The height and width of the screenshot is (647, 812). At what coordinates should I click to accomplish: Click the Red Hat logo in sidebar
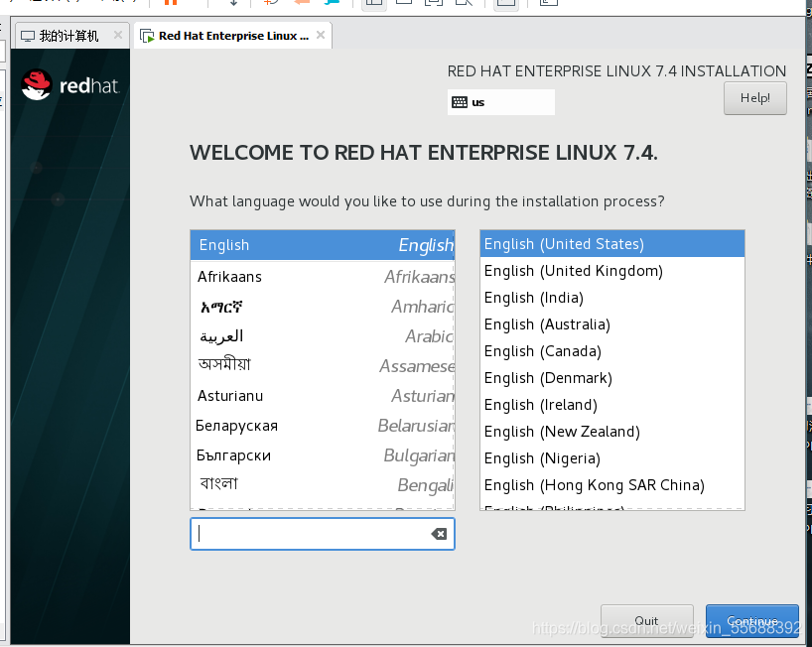coord(69,85)
